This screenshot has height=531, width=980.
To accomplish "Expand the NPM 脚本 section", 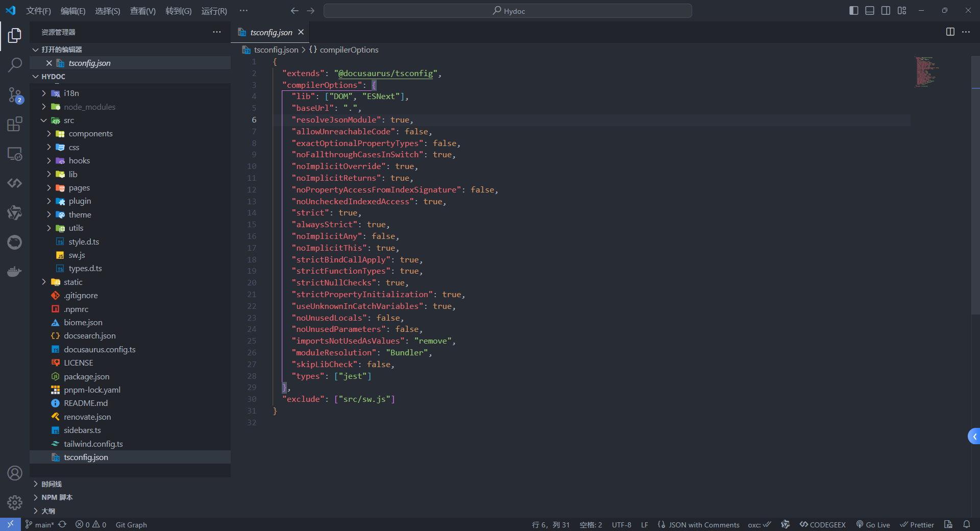I will pos(130,497).
